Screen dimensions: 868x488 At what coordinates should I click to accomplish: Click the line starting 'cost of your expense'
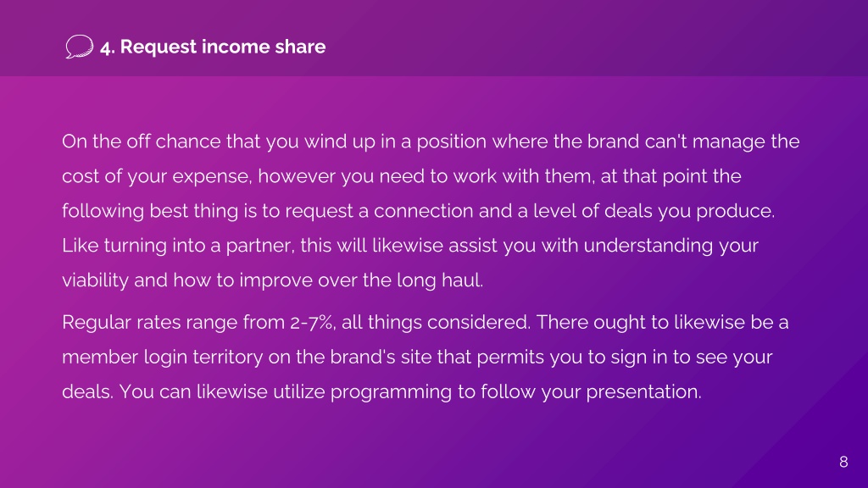(401, 176)
